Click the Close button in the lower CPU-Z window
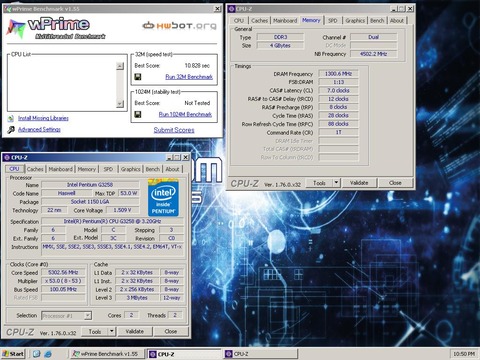This screenshot has height=360, width=480. tap(171, 332)
